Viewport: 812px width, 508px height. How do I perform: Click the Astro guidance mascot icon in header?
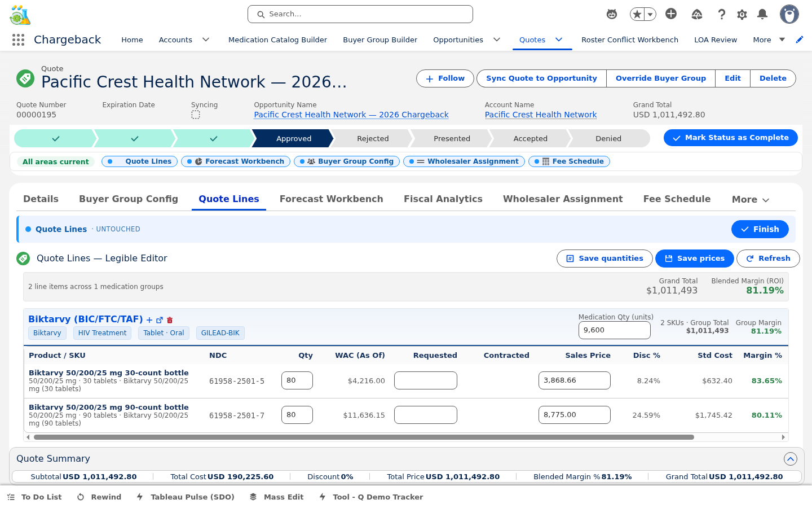(612, 14)
